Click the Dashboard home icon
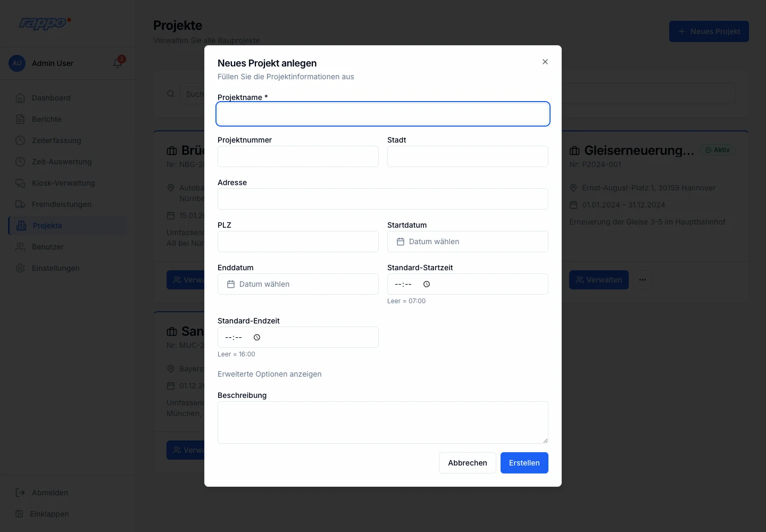Screen dimensions: 766x532 point(20,98)
